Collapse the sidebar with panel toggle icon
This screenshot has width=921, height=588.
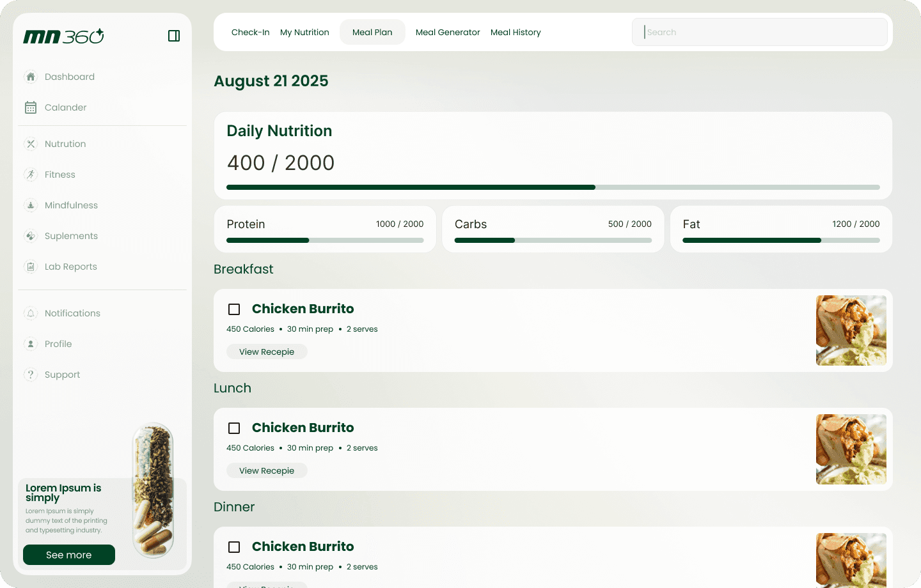point(174,36)
